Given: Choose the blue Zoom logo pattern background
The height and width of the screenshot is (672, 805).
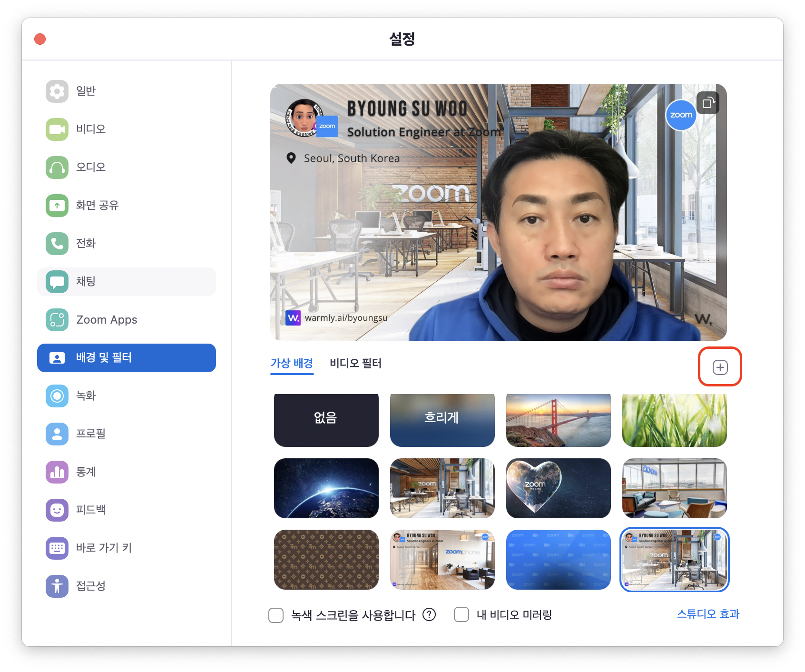Looking at the screenshot, I should tap(559, 560).
